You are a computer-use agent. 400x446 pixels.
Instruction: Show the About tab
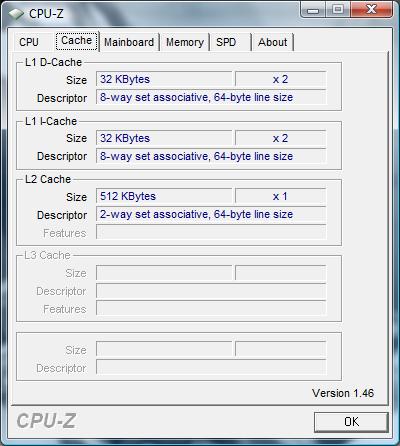point(272,42)
